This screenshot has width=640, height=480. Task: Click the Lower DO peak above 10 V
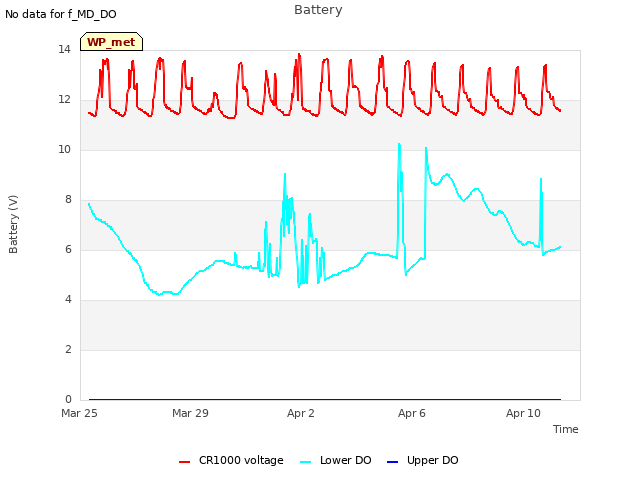tap(399, 144)
